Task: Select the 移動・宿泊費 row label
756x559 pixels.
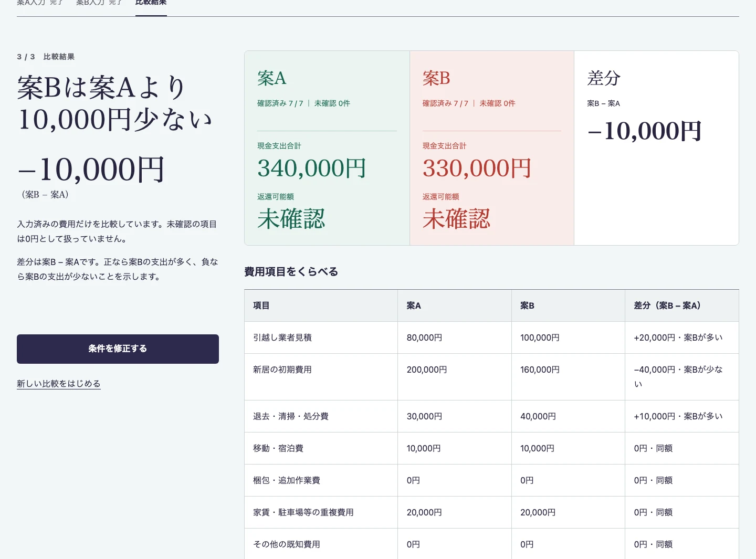Action: point(278,448)
